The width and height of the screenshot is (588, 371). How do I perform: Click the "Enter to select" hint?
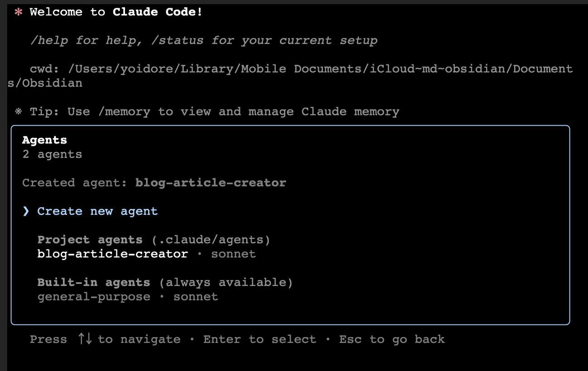click(260, 339)
